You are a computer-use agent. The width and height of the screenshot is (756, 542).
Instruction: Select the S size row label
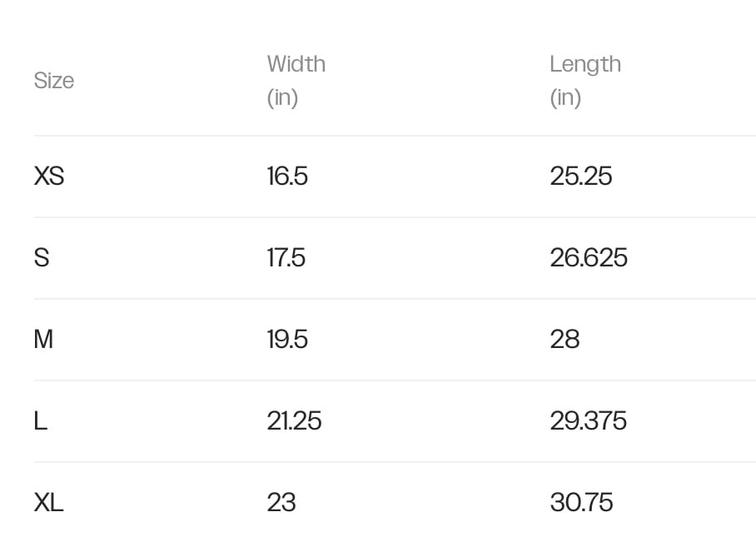(42, 258)
